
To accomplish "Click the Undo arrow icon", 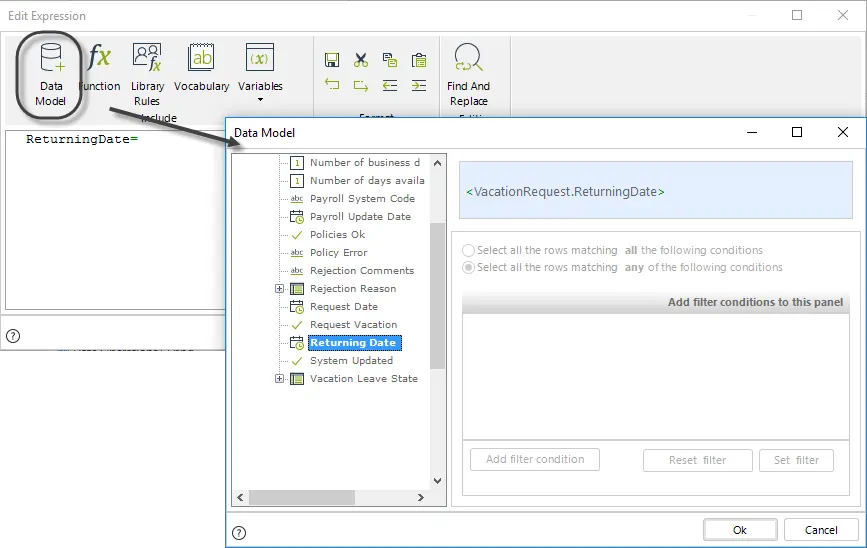I will pyautogui.click(x=332, y=85).
